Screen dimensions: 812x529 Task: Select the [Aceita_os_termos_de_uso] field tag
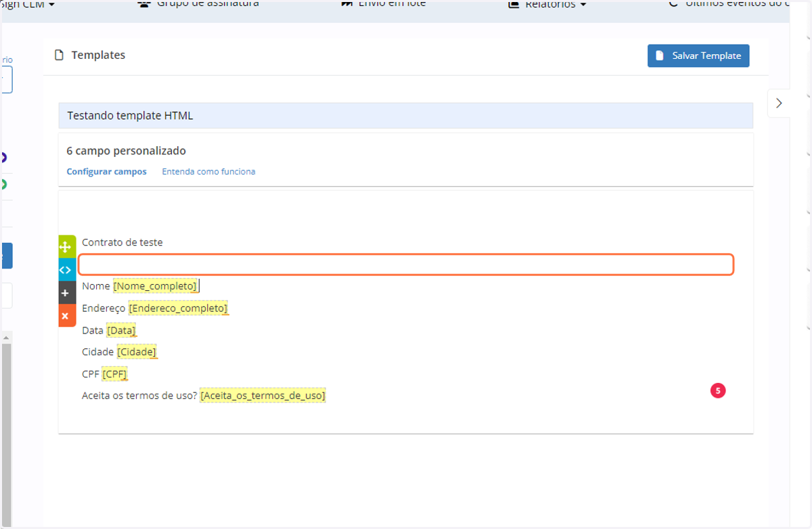tap(263, 396)
